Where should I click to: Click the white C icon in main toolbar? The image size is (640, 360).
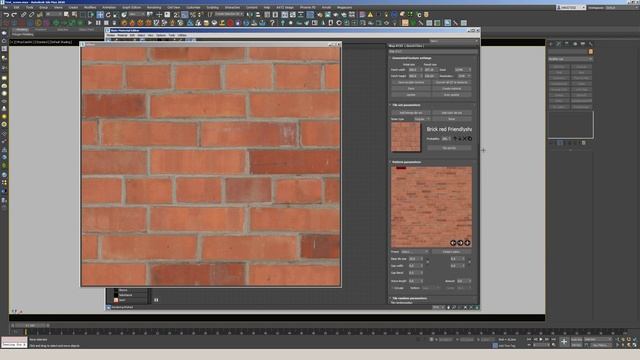click(x=419, y=15)
